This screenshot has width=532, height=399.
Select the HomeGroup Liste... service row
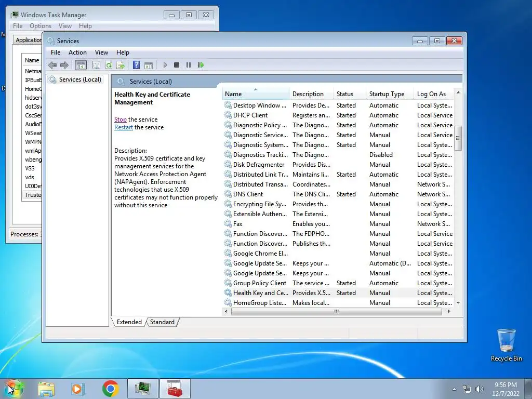pyautogui.click(x=338, y=303)
